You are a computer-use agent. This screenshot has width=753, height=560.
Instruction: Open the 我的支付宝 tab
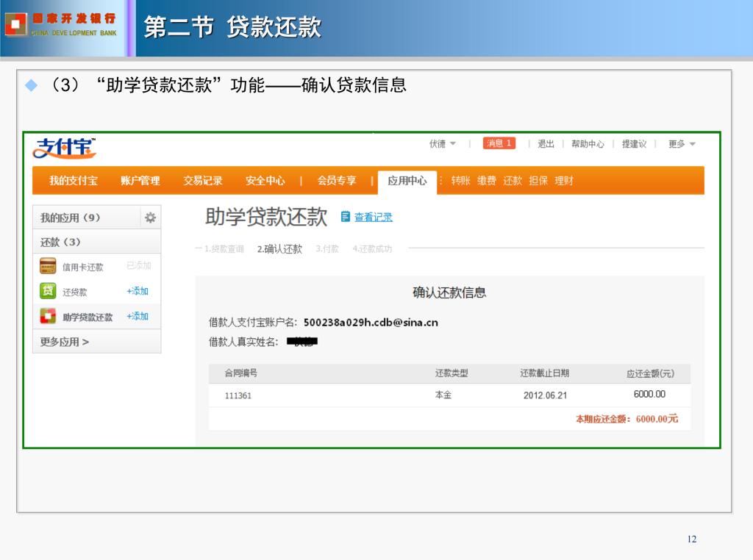click(74, 181)
